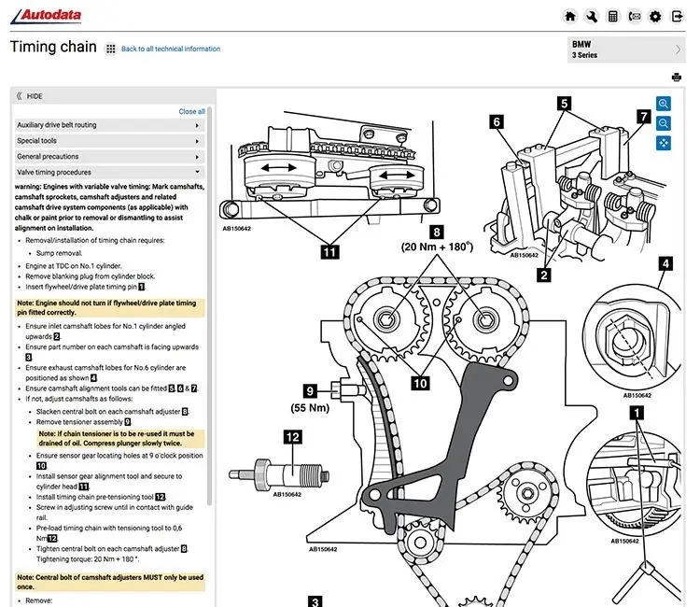Print the timing chain page
The width and height of the screenshot is (700, 607).
677,77
